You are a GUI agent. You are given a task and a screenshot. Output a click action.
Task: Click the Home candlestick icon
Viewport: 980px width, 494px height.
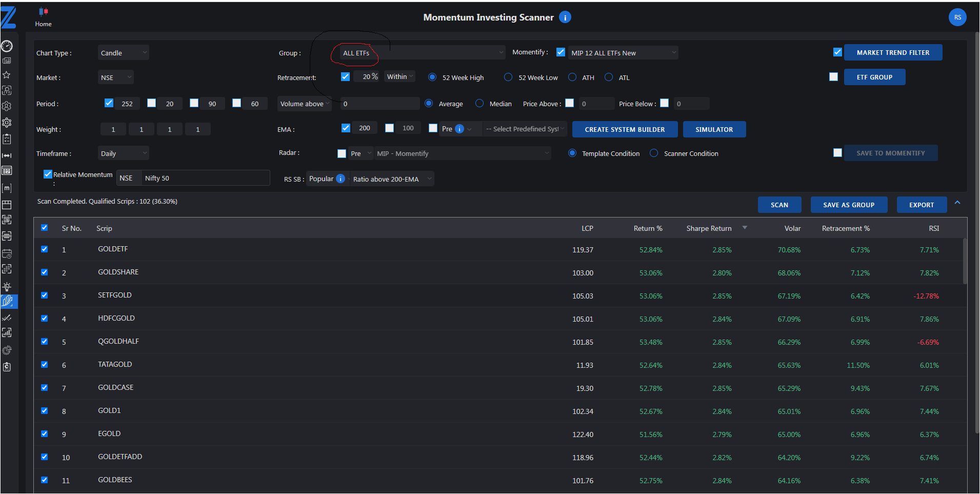[x=44, y=12]
